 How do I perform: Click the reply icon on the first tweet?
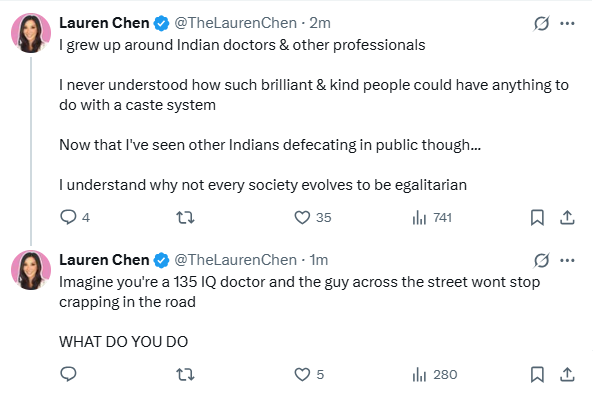pos(68,217)
